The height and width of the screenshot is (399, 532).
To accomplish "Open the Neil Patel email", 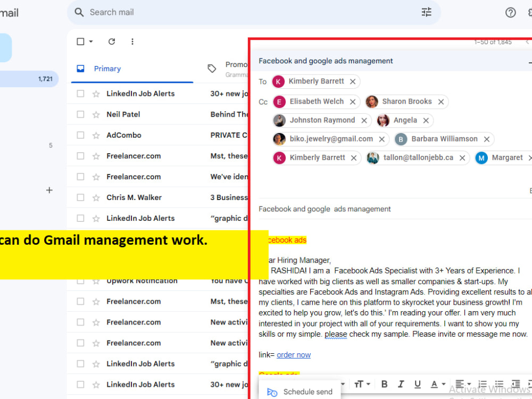I will tap(158, 114).
